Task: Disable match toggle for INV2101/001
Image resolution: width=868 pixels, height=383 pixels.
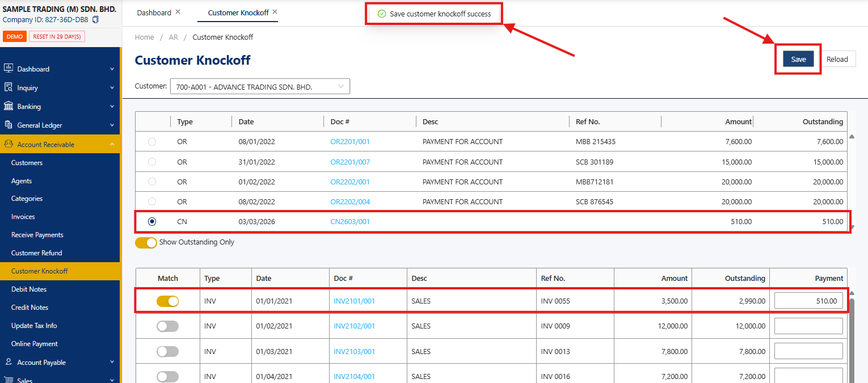Action: tap(167, 301)
